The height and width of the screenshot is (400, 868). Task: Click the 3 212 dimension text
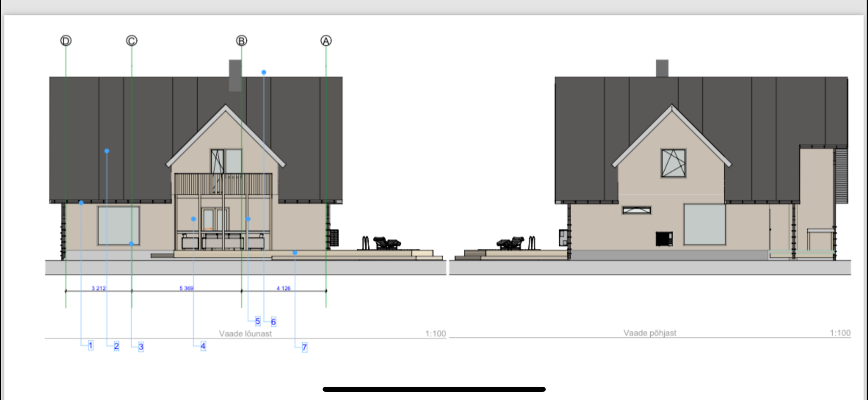click(x=99, y=288)
